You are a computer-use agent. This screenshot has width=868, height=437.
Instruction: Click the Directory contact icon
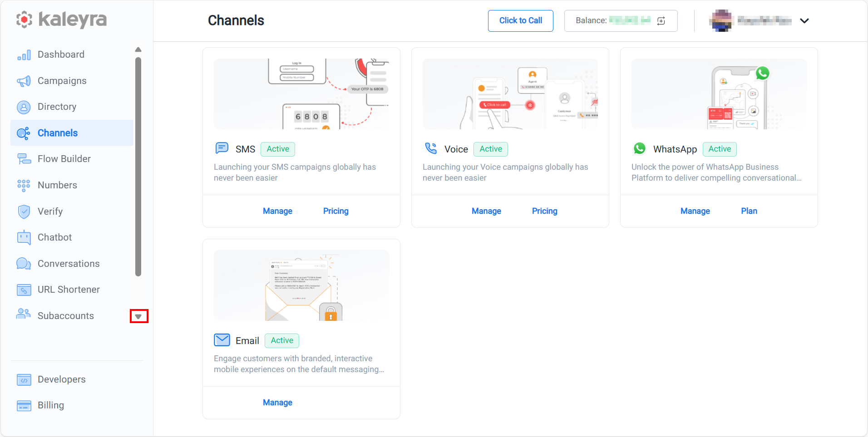(24, 107)
